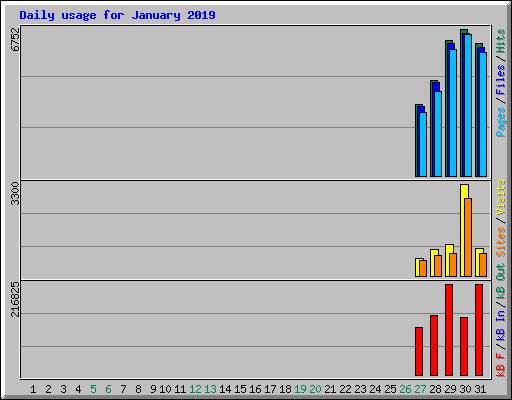Image resolution: width=512 pixels, height=400 pixels.
Task: Click the day 30 orange sites bar
Action: [468, 237]
